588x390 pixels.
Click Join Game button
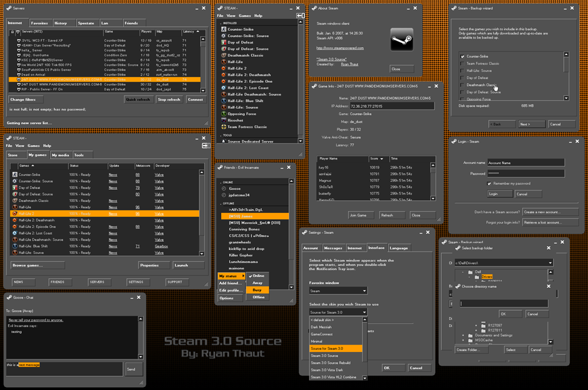click(361, 215)
